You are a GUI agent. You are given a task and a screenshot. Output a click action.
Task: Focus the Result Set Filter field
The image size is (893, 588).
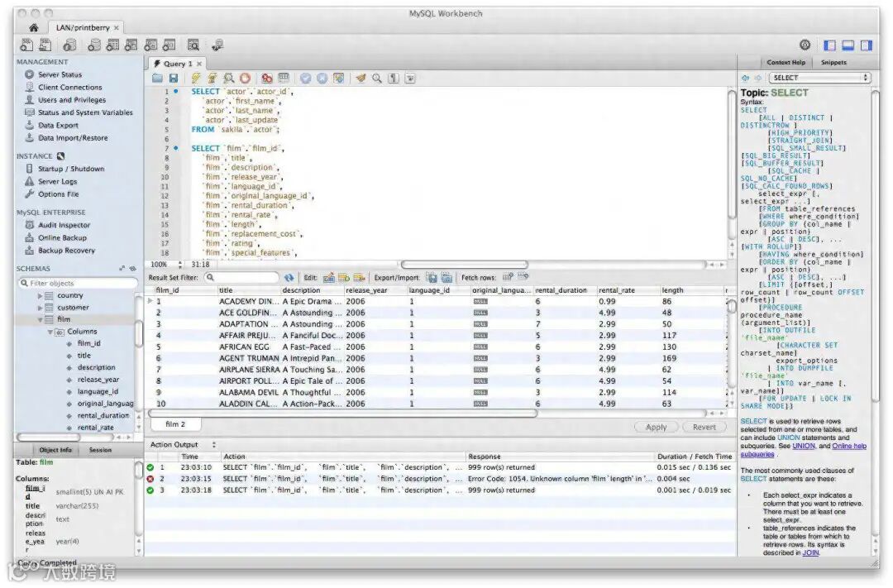[242, 278]
